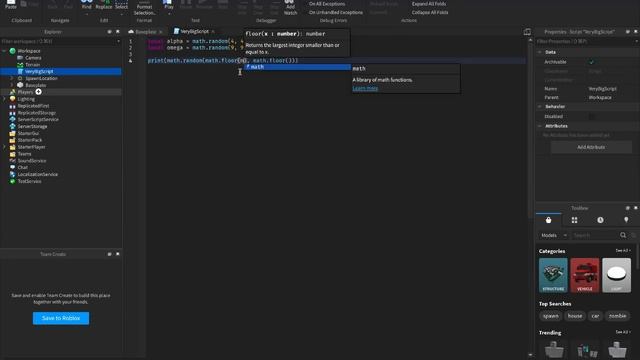Click Format Selection in the ribbon
The width and height of the screenshot is (640, 360).
pos(144,8)
